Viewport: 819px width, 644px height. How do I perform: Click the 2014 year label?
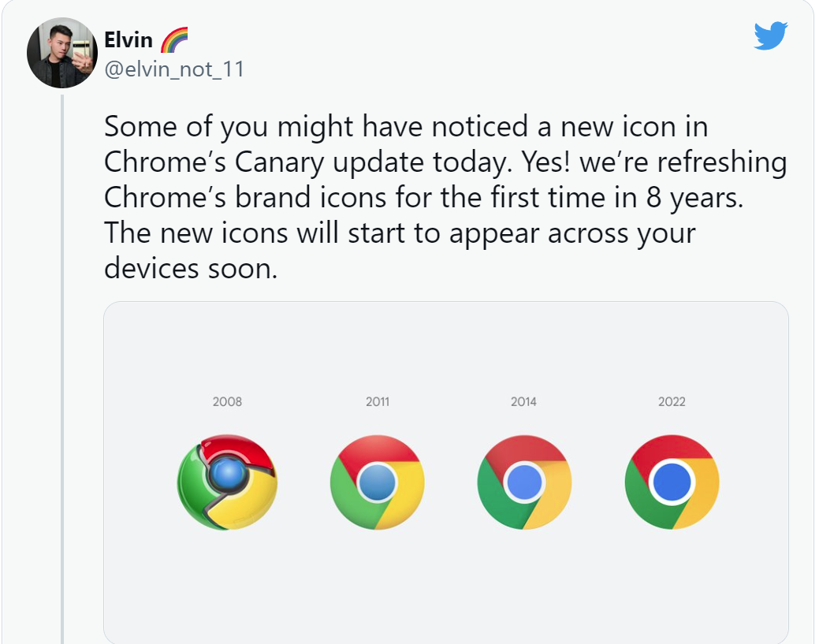(523, 401)
